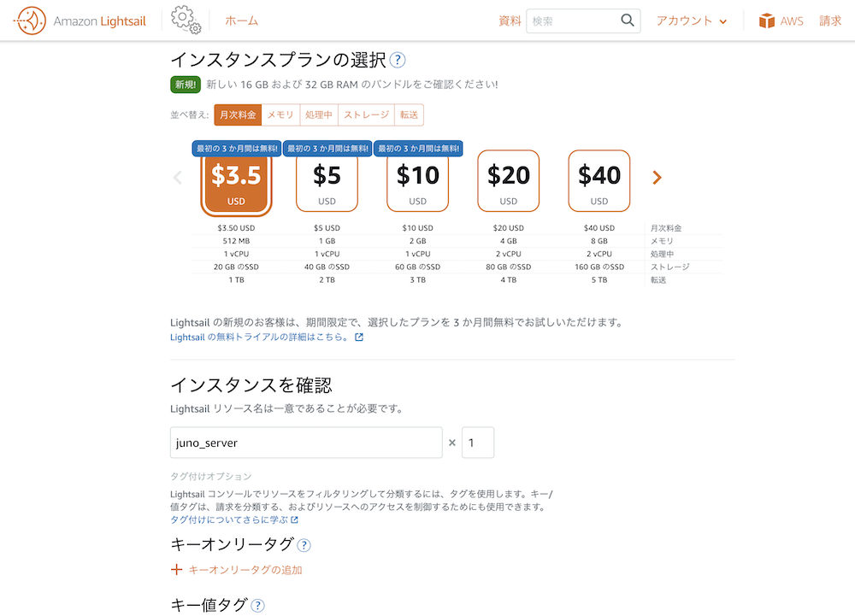Click the free-trial badge above $5 plan
855x616 pixels.
(327, 148)
